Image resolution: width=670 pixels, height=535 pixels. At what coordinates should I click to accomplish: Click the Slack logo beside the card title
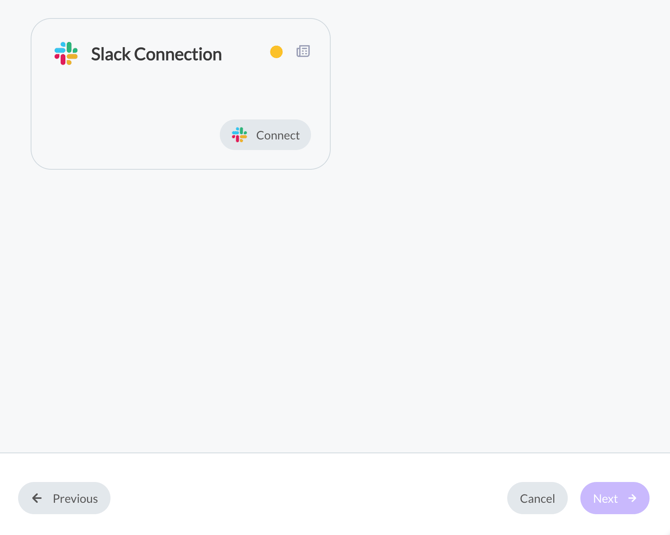(x=66, y=53)
